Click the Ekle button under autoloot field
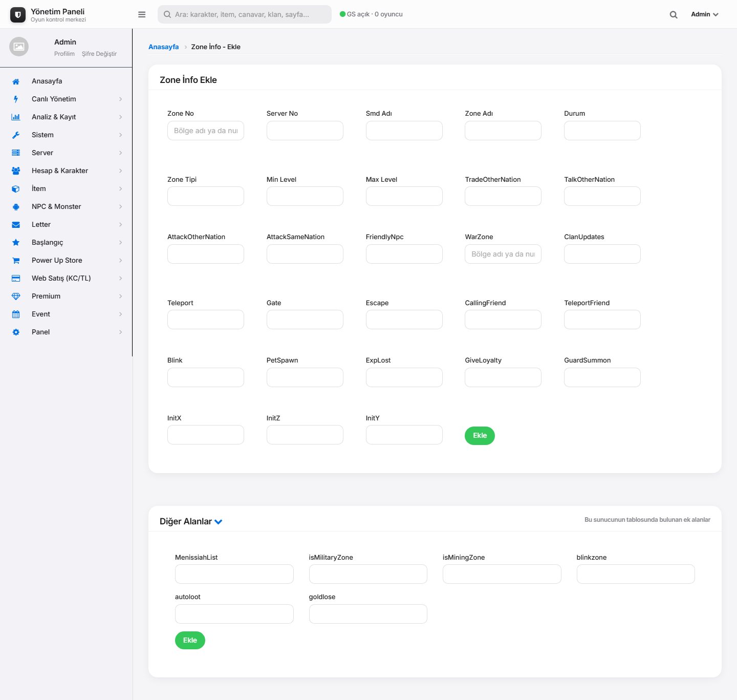 (190, 641)
